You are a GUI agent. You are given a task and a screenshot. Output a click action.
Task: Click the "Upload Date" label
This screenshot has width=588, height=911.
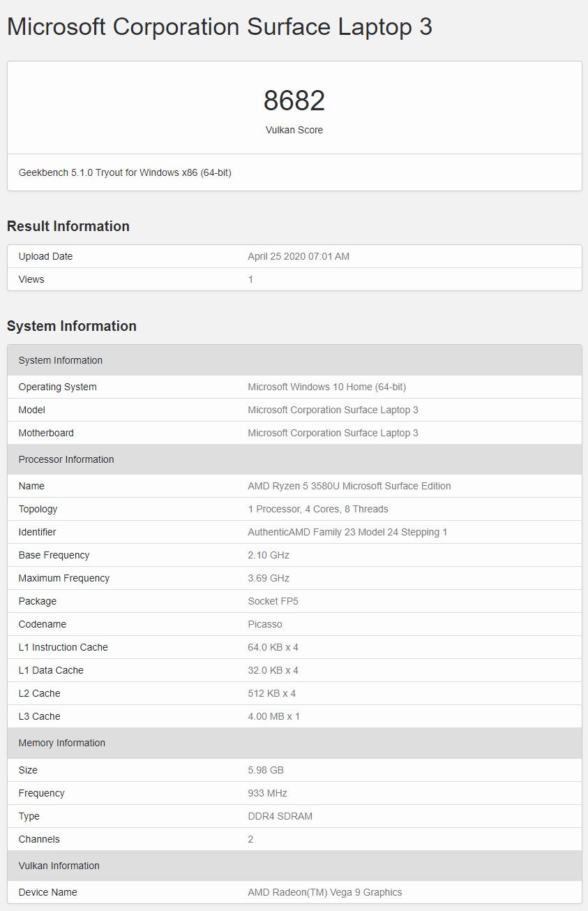[x=45, y=256]
